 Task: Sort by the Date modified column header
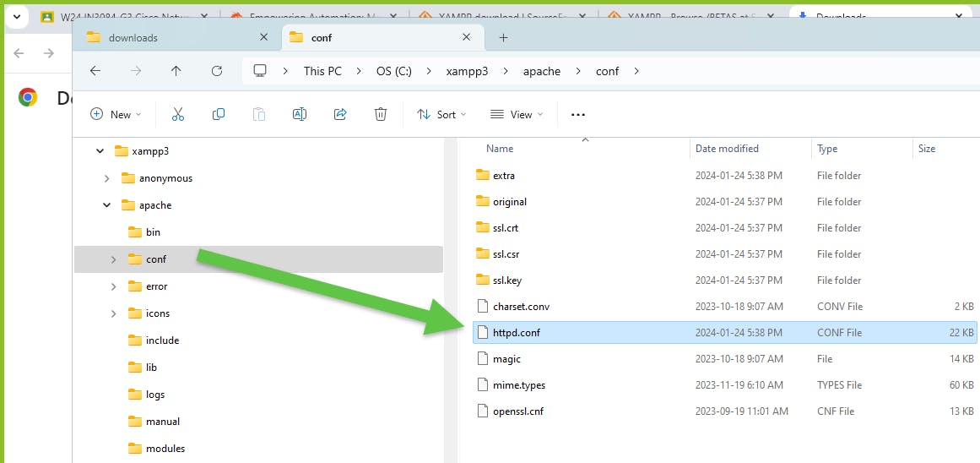(x=727, y=149)
